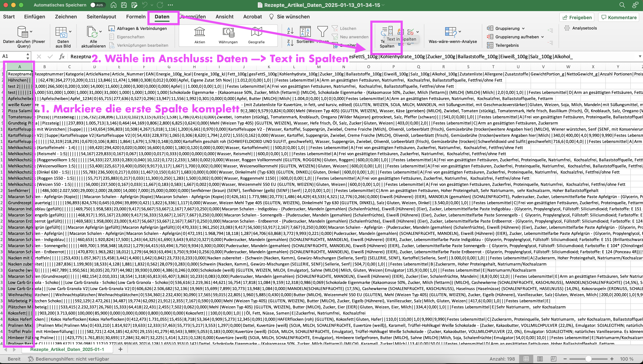Open the Formeln ribbon tab
643x364 pixels.
[x=136, y=17]
